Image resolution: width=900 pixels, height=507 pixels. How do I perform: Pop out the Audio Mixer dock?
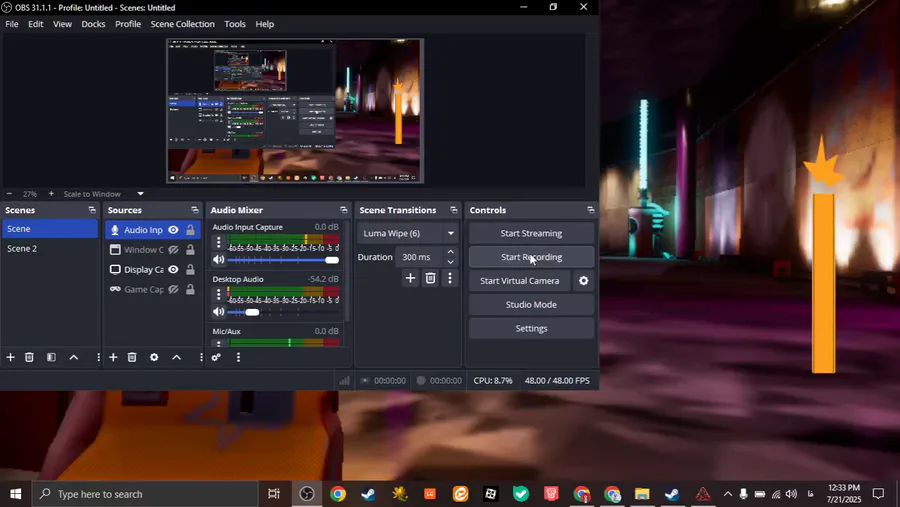coord(343,210)
